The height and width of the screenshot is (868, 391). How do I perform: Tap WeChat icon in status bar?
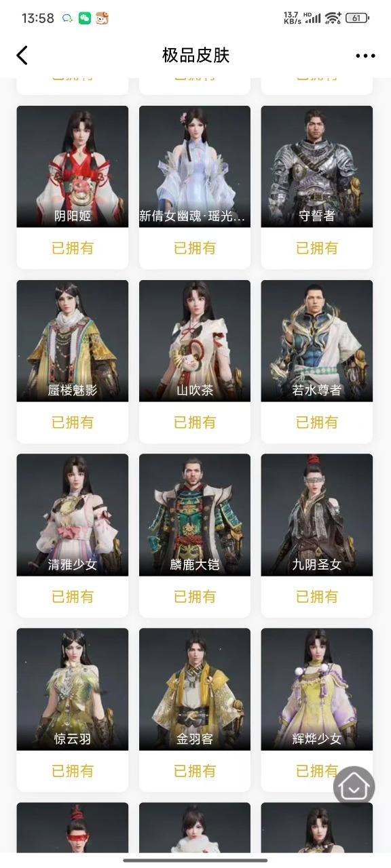pyautogui.click(x=85, y=18)
